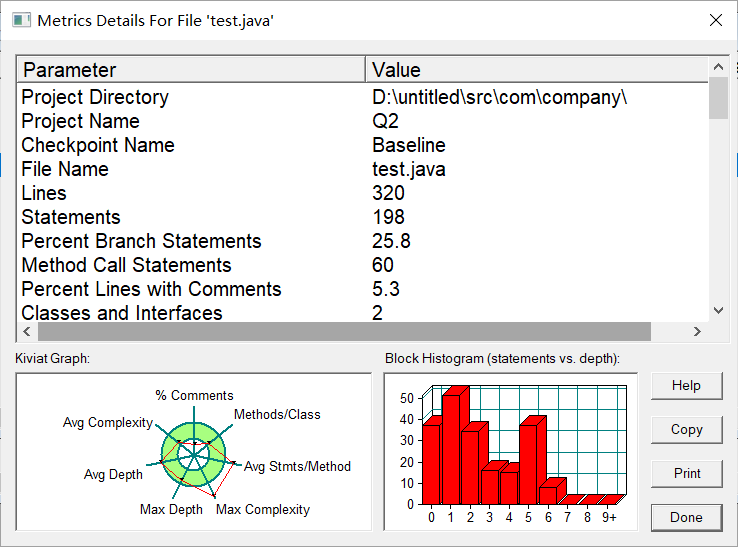Click the Kiviat Graph heading label

point(52,359)
